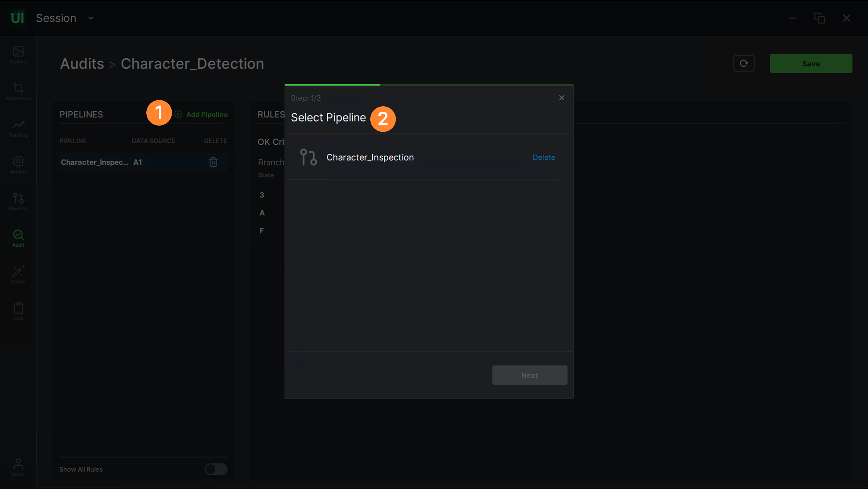Click the dialog progress bar
Viewport: 868px width, 489px height.
(x=429, y=85)
